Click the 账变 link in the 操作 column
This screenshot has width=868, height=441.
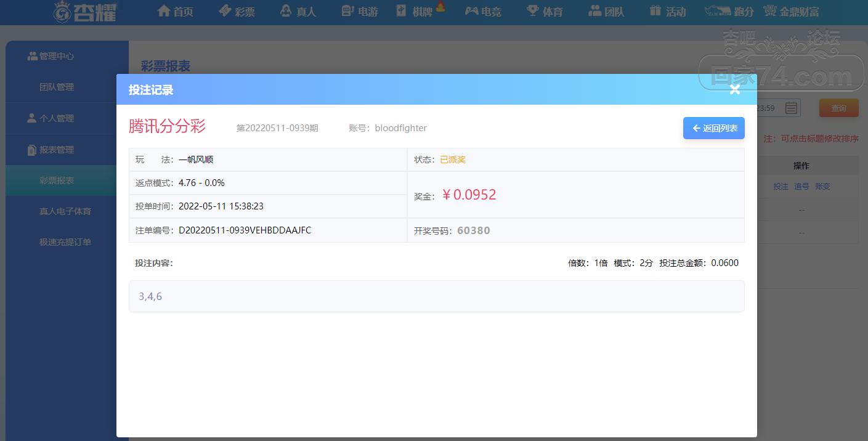point(822,186)
